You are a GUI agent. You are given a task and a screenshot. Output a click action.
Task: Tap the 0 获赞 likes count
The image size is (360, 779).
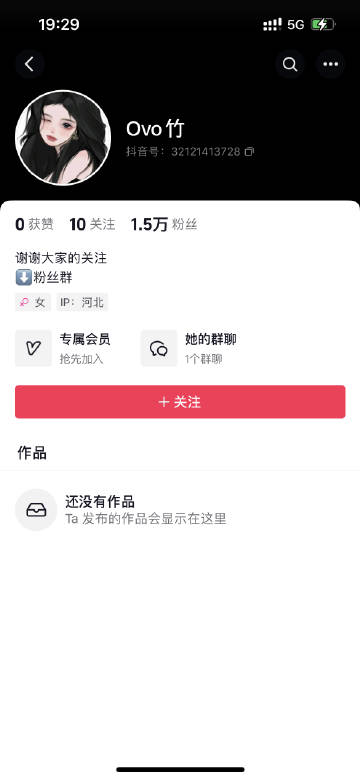[34, 225]
